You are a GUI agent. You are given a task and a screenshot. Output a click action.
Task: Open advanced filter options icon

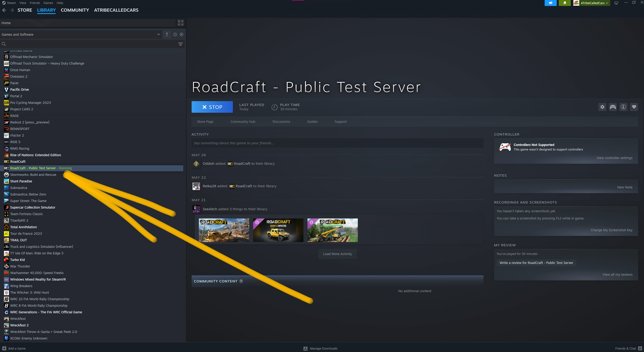point(180,44)
